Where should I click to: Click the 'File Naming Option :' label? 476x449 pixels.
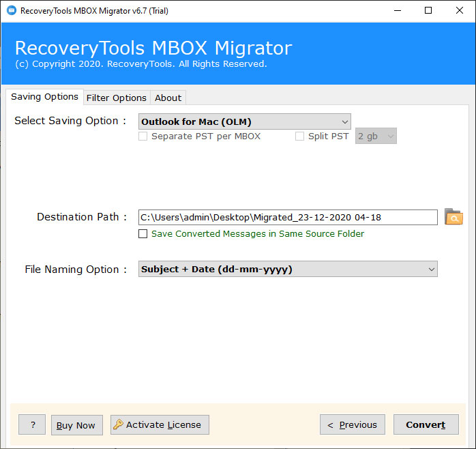tap(76, 270)
